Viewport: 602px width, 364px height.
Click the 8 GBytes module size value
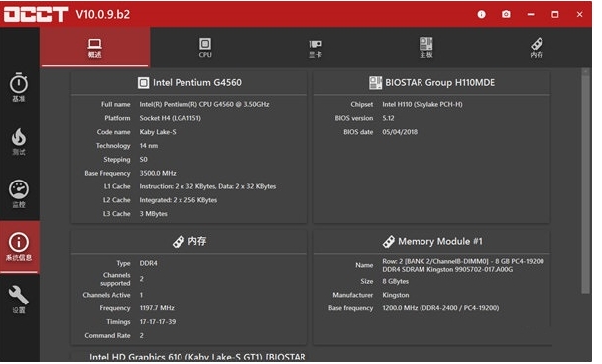[x=395, y=282]
